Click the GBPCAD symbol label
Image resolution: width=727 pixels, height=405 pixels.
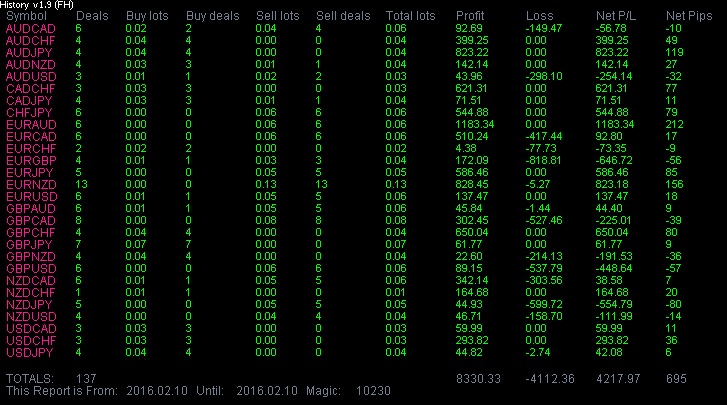click(31, 221)
